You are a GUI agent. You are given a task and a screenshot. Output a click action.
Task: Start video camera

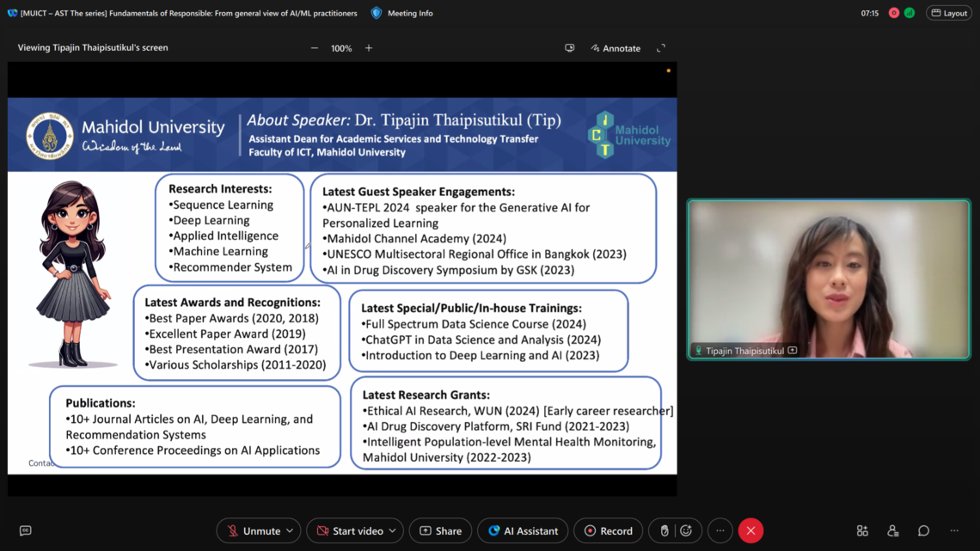click(x=349, y=530)
